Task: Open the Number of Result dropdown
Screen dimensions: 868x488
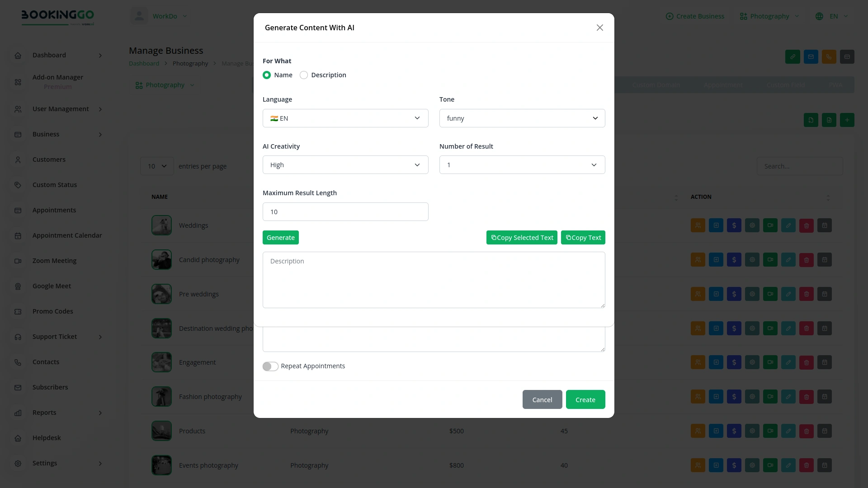Action: pos(522,164)
